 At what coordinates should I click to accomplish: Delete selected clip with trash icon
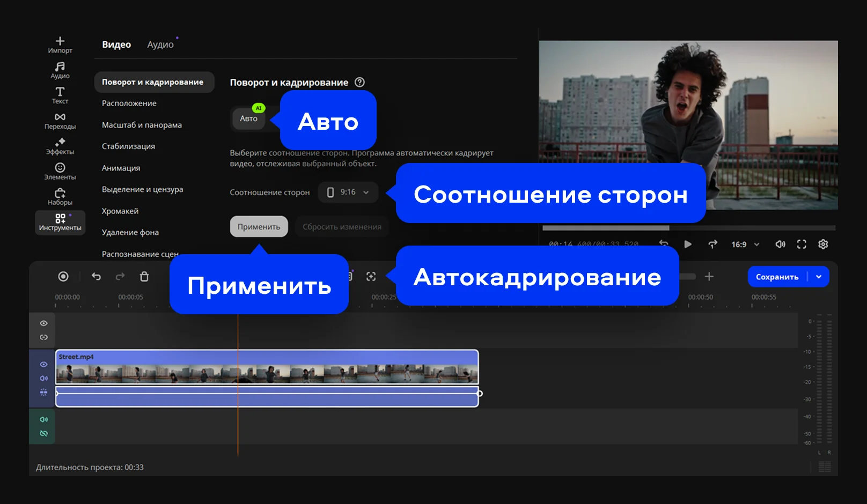pos(144,277)
